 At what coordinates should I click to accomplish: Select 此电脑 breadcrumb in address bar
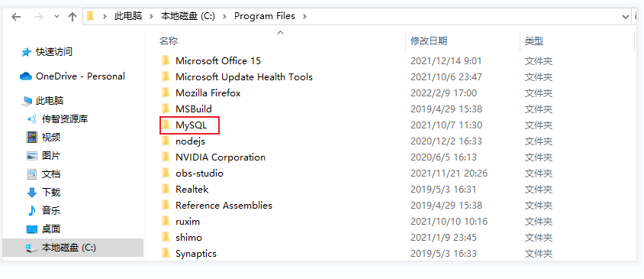point(128,17)
